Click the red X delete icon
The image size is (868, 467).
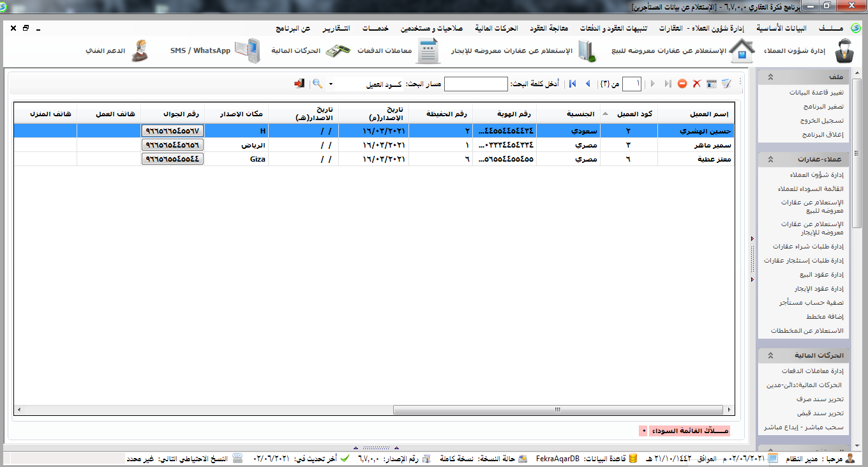[697, 84]
